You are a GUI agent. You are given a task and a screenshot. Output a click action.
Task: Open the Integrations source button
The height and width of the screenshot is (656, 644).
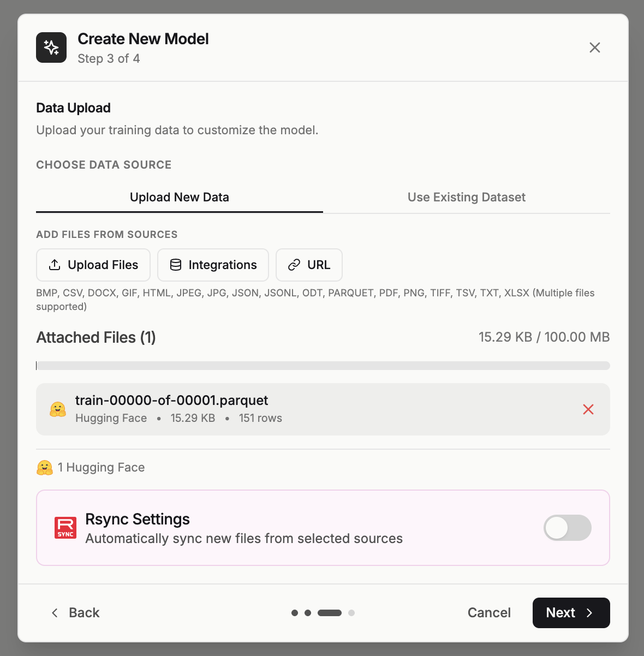[213, 265]
